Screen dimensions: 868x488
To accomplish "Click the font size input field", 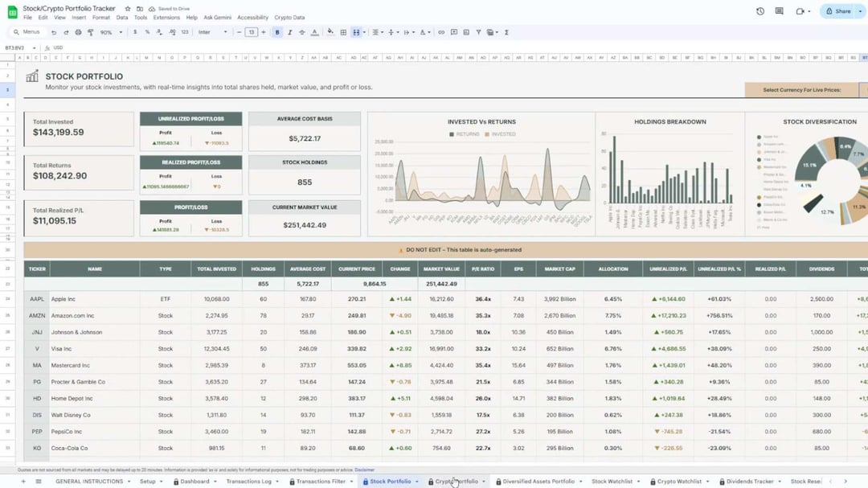I will (252, 32).
